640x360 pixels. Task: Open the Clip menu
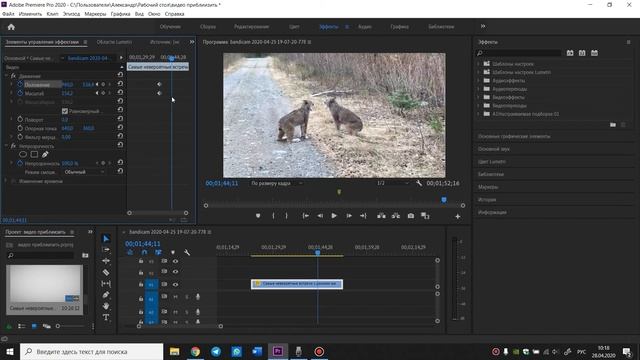52,14
